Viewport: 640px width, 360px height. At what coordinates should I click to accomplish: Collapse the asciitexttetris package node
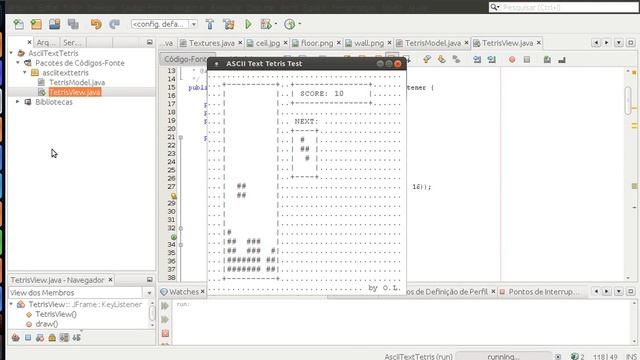(x=25, y=73)
